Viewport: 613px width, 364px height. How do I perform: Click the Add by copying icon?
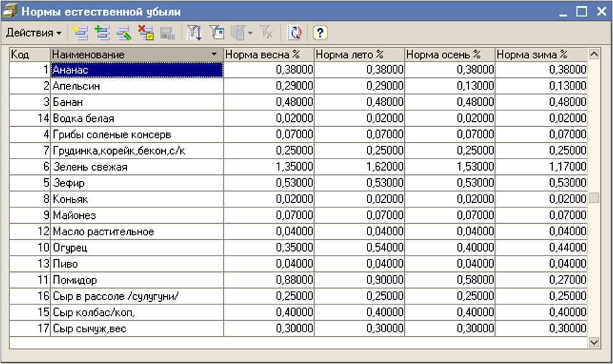(x=102, y=32)
